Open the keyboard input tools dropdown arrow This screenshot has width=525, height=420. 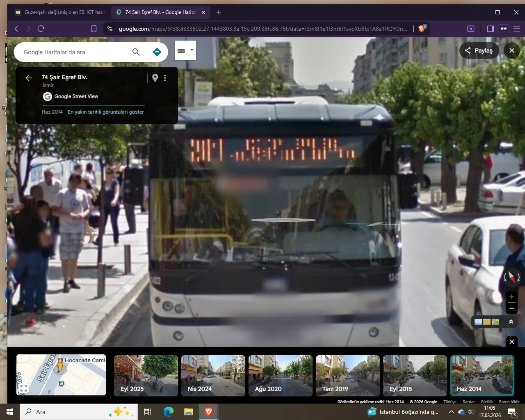coord(192,50)
